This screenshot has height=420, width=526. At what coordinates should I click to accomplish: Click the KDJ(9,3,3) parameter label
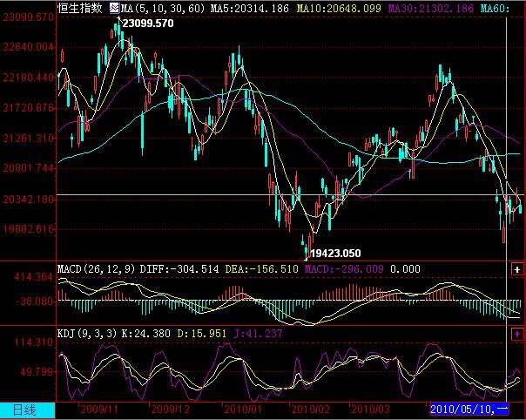87,334
